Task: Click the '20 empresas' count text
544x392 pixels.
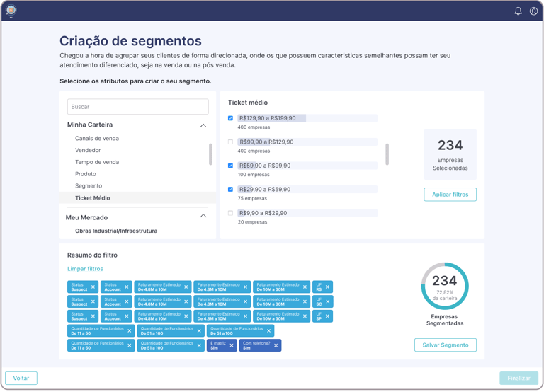Action: click(252, 222)
